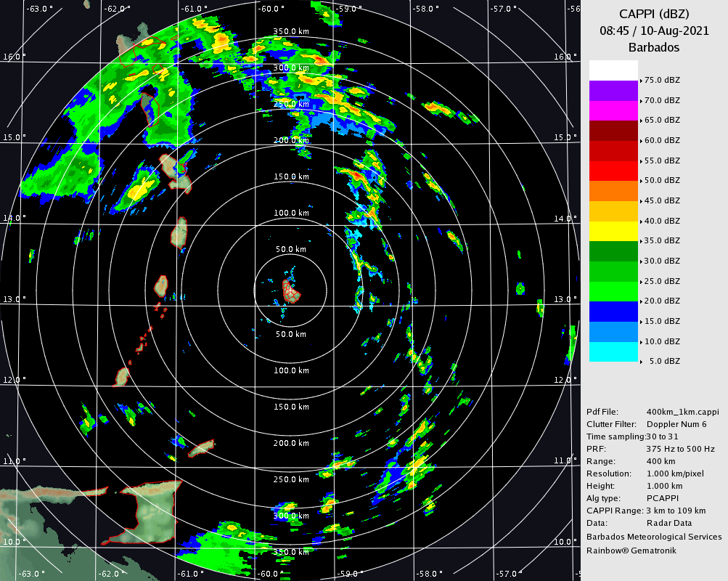Click the white 75.0 dBZ color swatch

click(x=613, y=70)
